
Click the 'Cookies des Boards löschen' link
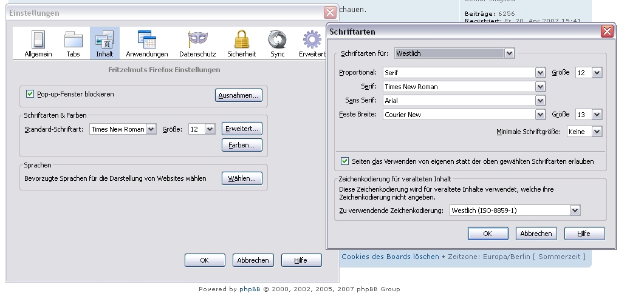tap(390, 257)
